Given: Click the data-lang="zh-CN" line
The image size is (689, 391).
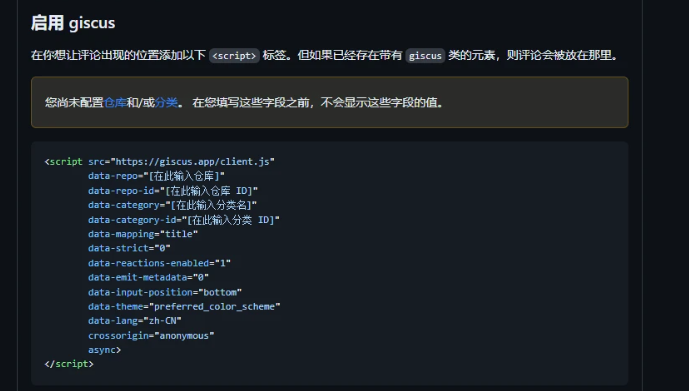Looking at the screenshot, I should (x=134, y=321).
